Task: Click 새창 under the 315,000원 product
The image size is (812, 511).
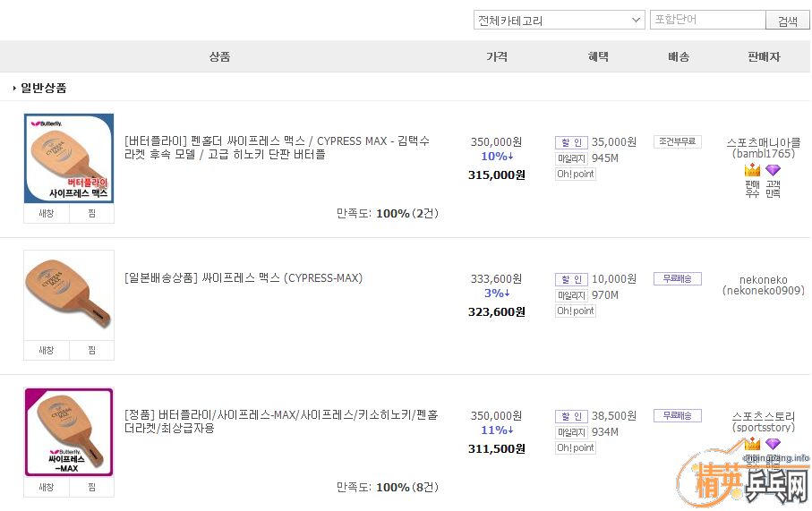Action: [47, 213]
